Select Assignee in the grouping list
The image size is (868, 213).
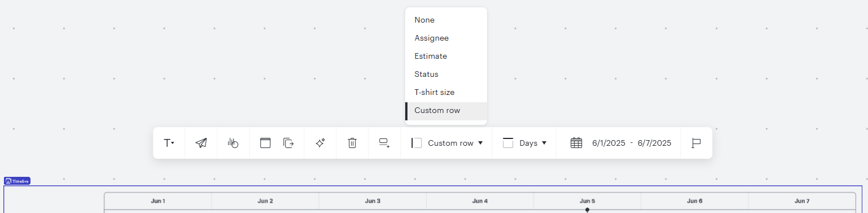(x=446, y=38)
